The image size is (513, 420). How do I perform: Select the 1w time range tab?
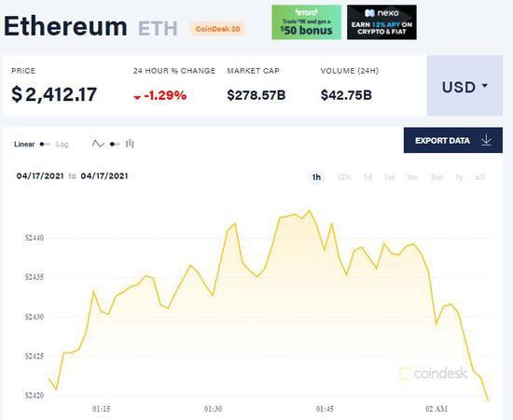pos(390,177)
